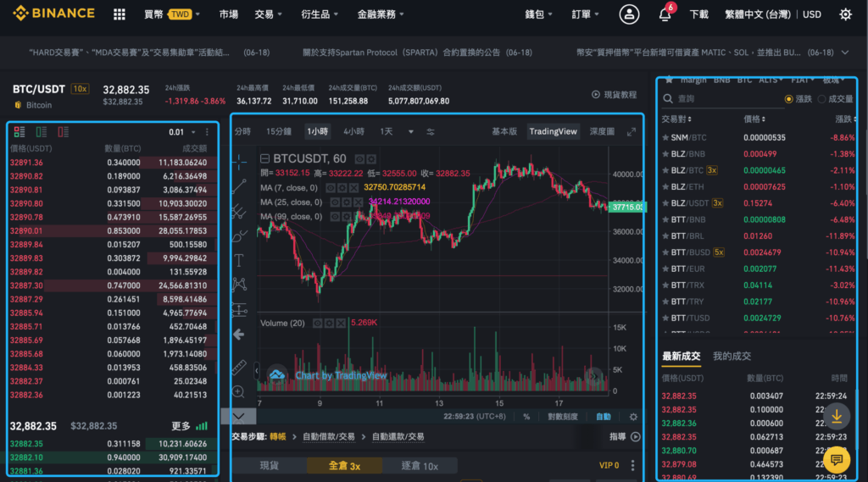Open the guide play icon
This screenshot has height=482, width=868.
click(636, 436)
